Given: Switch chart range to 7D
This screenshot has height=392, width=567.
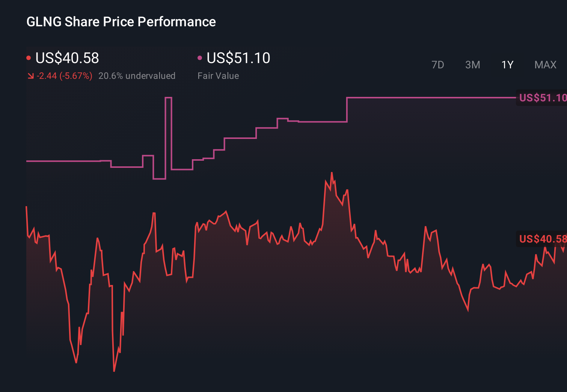Looking at the screenshot, I should (x=437, y=65).
